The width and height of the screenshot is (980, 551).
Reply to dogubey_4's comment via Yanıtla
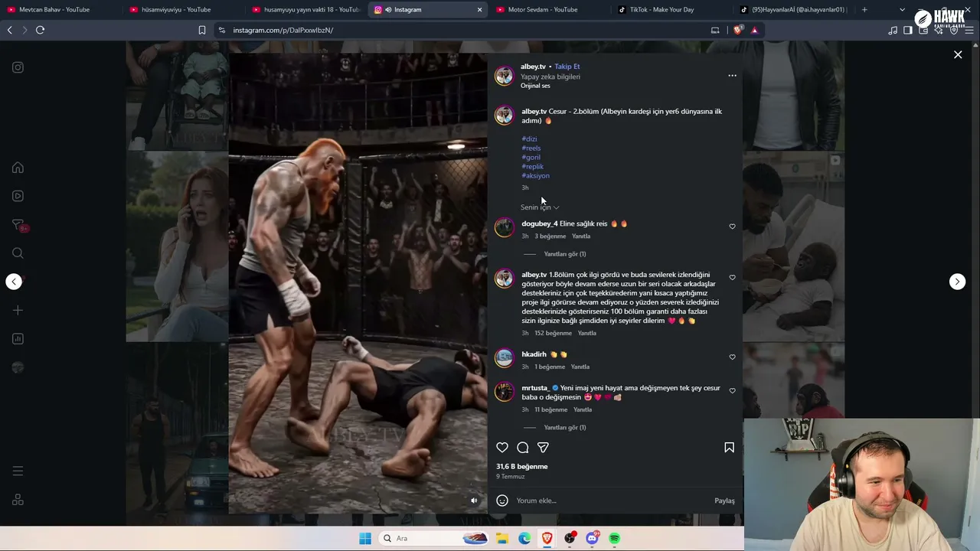[581, 236]
